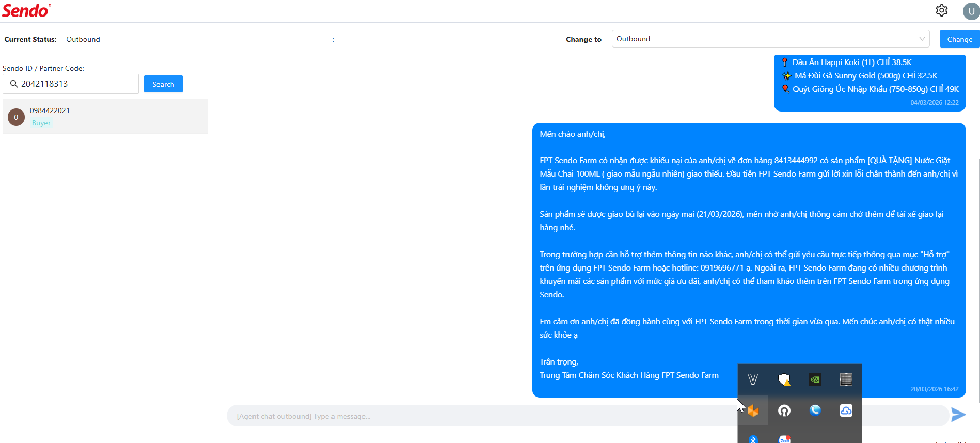
Task: Open the OpenVPN keyhole tray icon
Action: click(784, 411)
